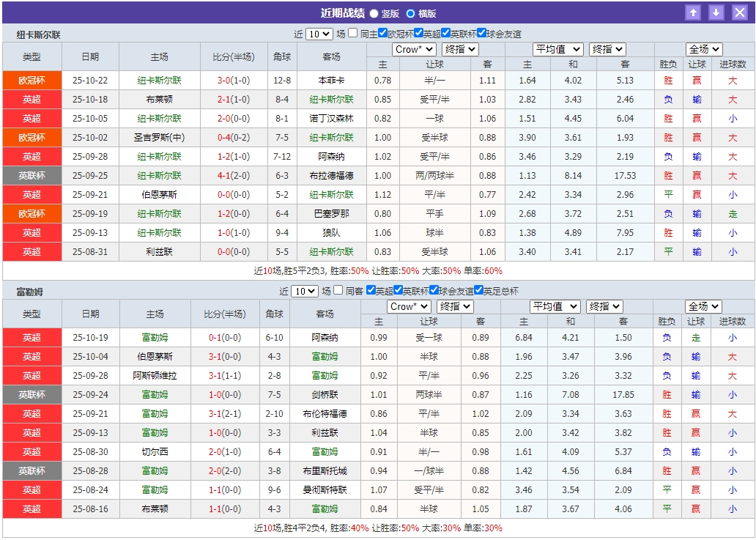
Task: Uncheck the 欧冠杯 filter checkbox
Action: tap(382, 32)
